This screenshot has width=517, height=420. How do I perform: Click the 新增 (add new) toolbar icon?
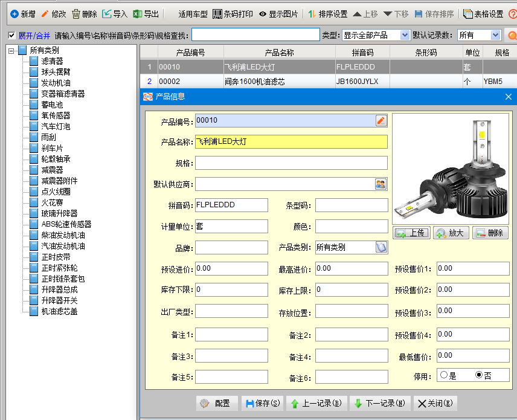[14, 14]
